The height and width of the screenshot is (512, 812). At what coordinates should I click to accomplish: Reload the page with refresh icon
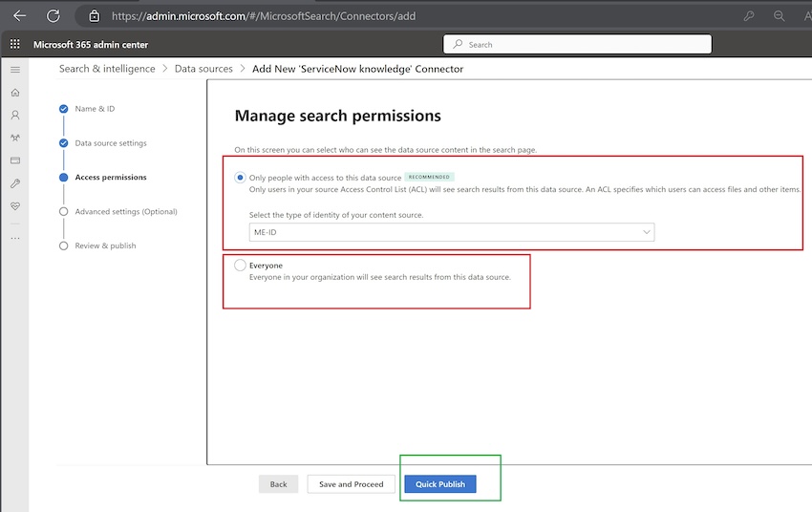[53, 16]
